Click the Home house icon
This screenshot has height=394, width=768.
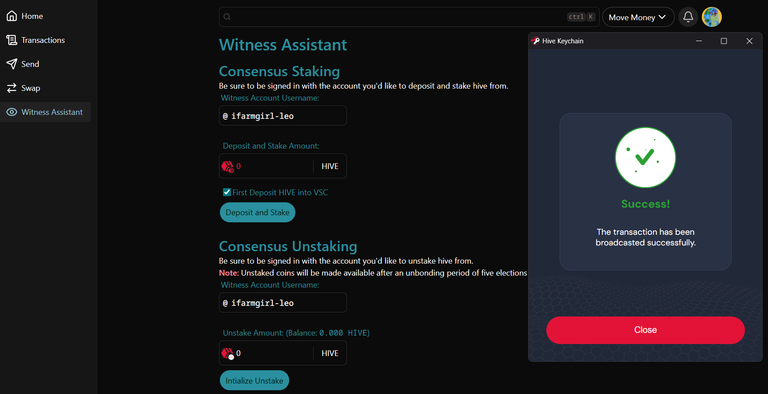click(x=11, y=16)
